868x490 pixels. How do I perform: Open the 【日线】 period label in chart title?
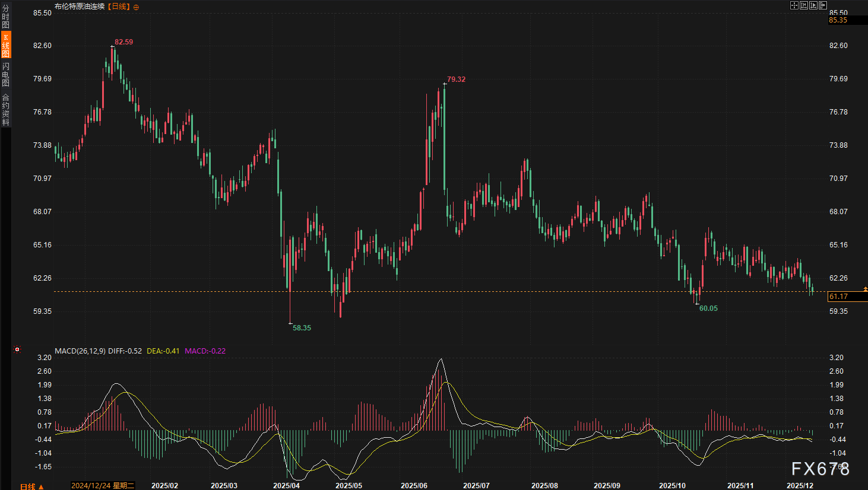pos(119,7)
